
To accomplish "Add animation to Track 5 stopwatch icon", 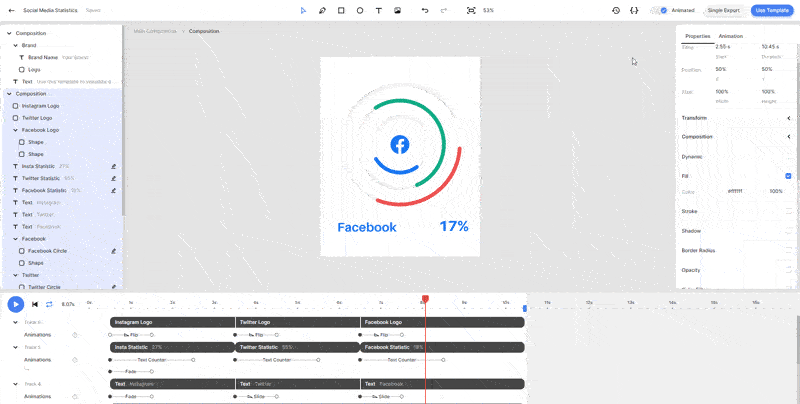I will (74, 360).
